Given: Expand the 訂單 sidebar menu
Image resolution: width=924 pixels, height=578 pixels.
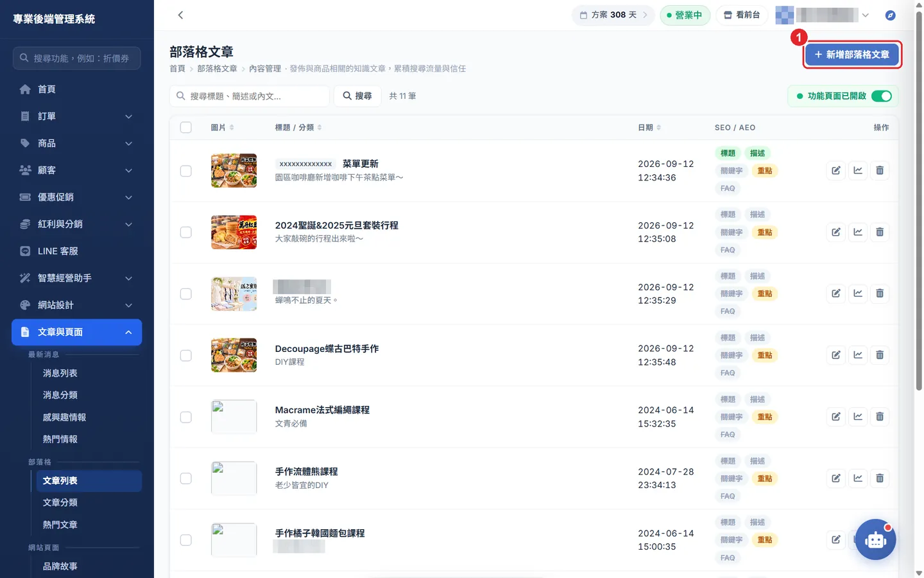Looking at the screenshot, I should click(x=77, y=116).
